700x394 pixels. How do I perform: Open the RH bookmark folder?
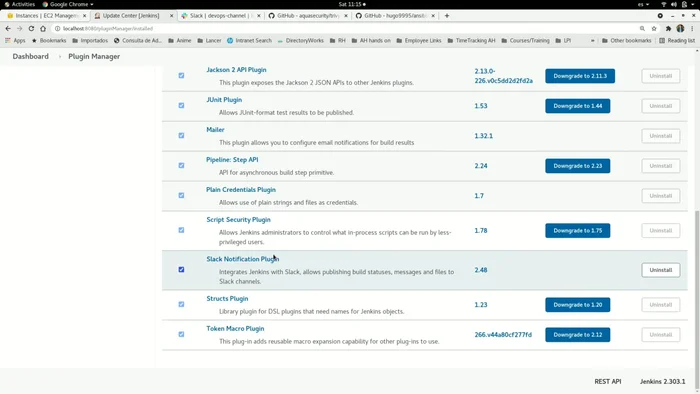tap(338, 41)
